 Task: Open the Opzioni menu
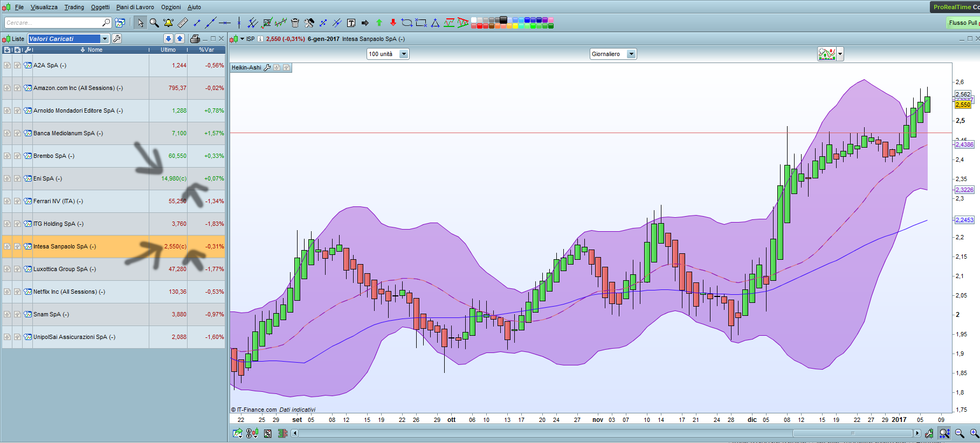[x=171, y=7]
